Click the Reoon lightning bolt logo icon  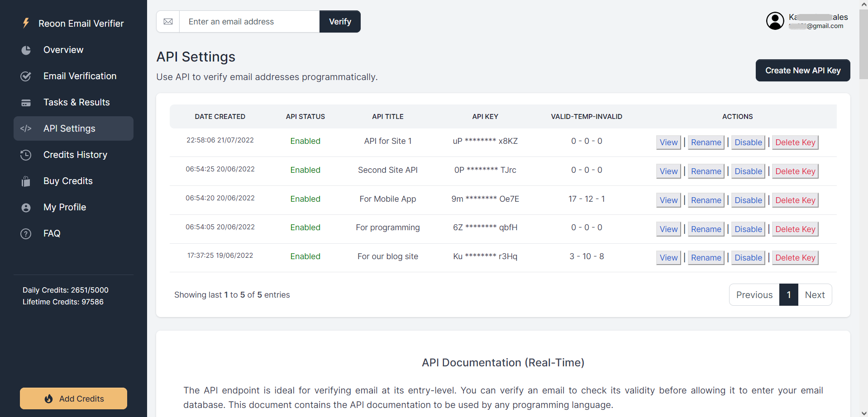(26, 23)
